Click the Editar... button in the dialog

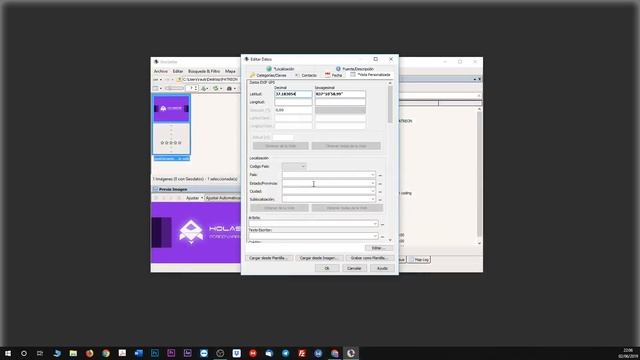point(378,248)
